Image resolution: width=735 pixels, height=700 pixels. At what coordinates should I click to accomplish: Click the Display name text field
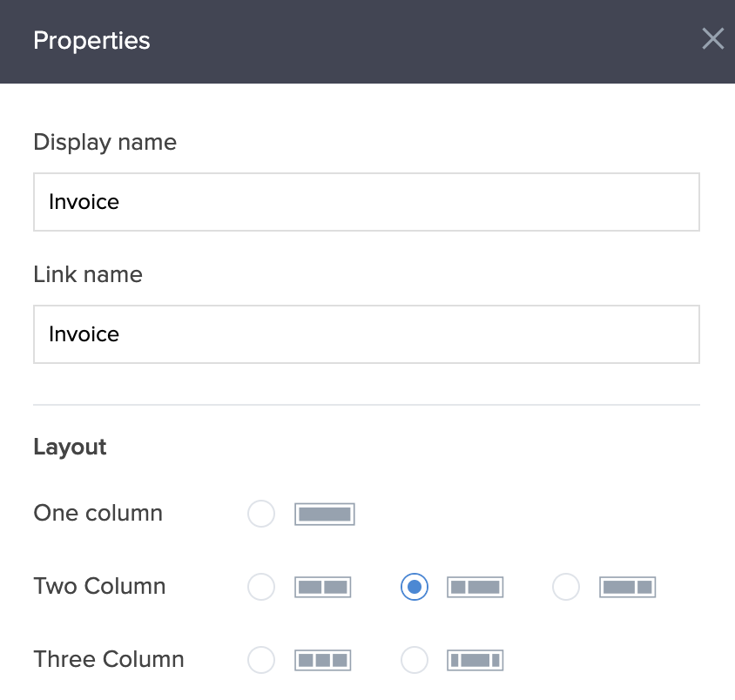(366, 202)
